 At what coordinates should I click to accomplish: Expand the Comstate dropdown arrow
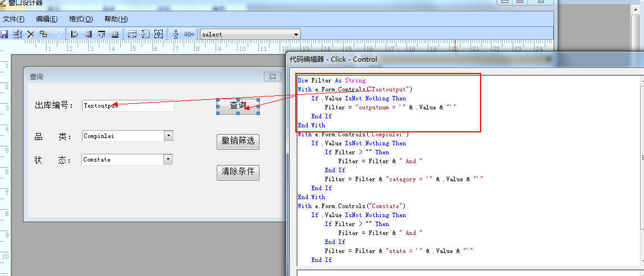168,159
